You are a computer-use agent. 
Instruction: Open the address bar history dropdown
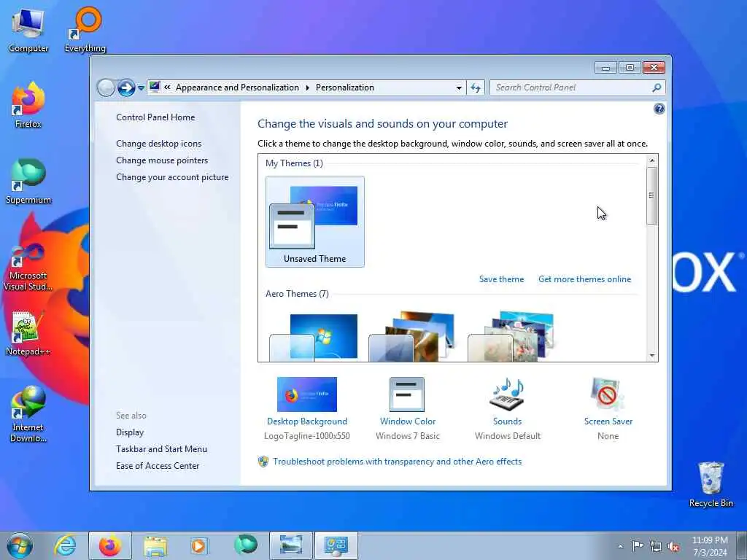point(459,87)
